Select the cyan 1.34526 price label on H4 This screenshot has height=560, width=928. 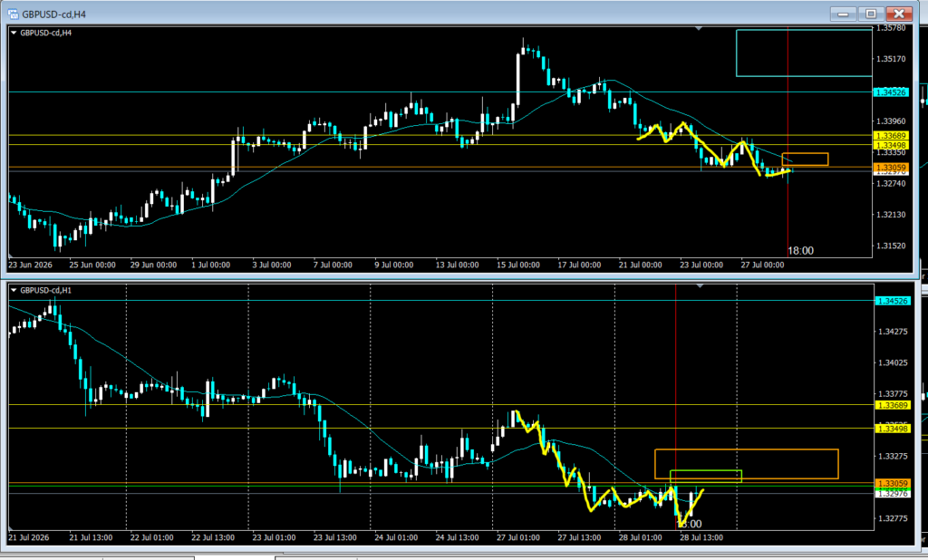[891, 92]
